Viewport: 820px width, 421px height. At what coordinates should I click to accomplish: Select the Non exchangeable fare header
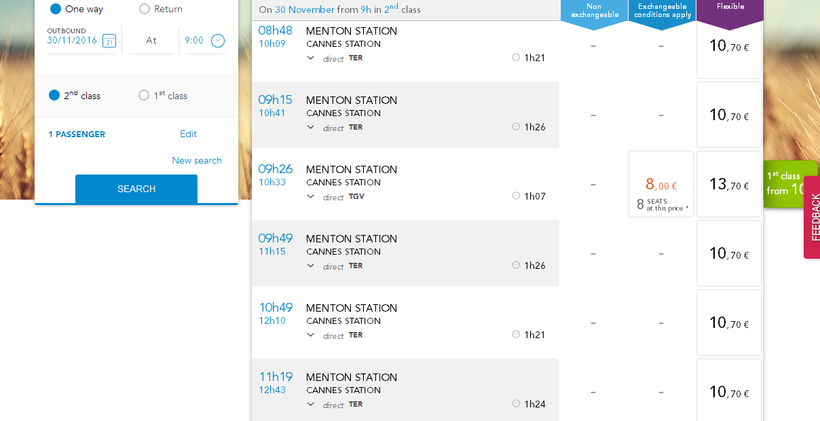pyautogui.click(x=594, y=12)
